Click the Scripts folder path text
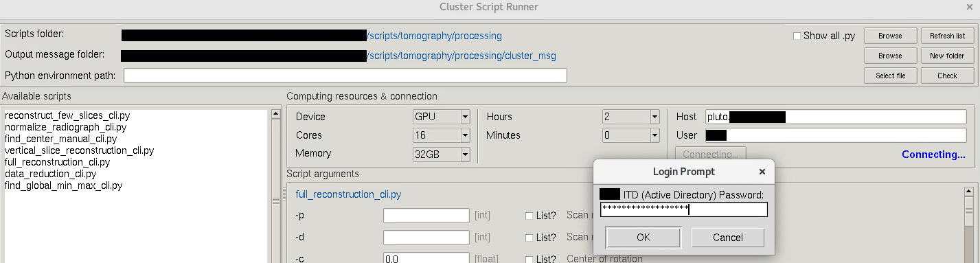The height and width of the screenshot is (263, 980). click(x=312, y=36)
